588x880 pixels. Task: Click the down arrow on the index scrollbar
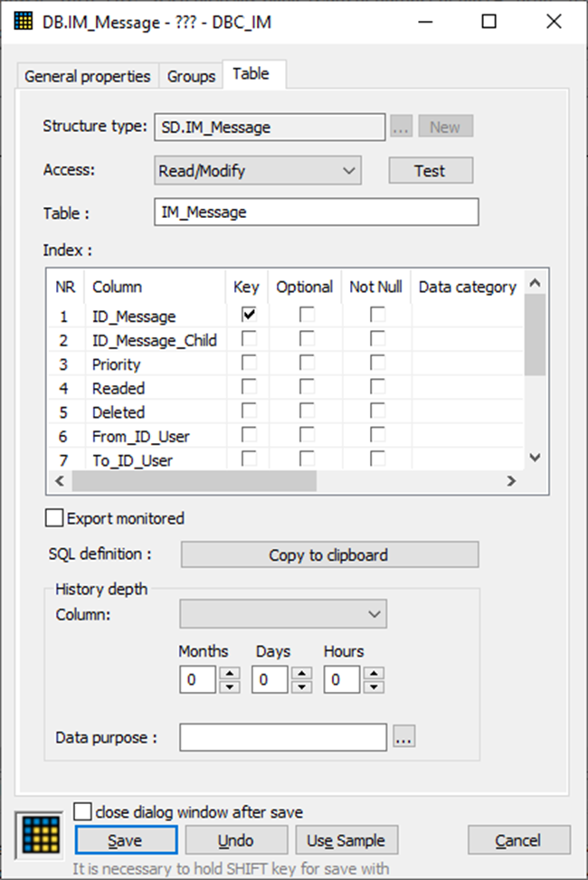click(535, 458)
